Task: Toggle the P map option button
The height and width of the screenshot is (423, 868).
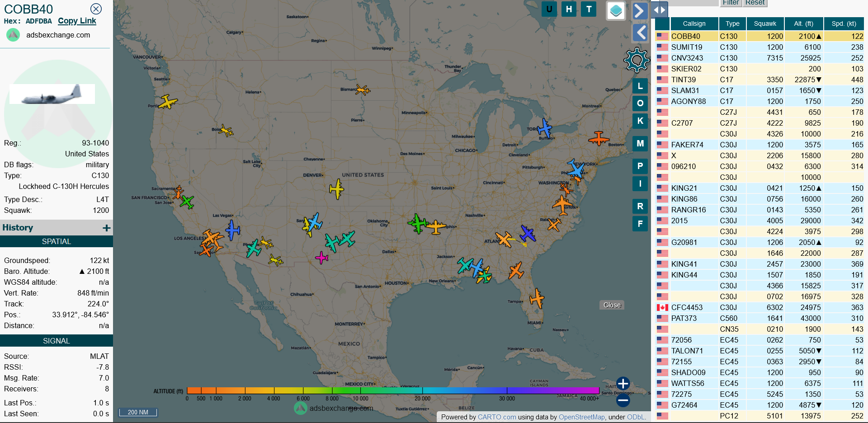Action: [x=640, y=166]
